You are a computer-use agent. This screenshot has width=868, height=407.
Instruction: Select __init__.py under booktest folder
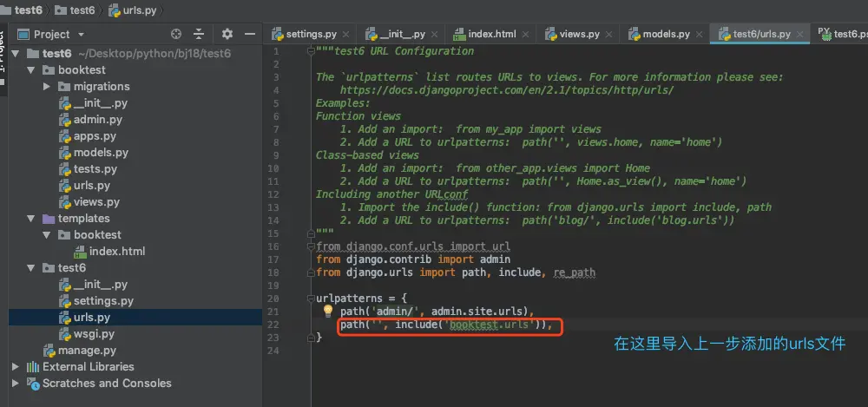click(100, 103)
